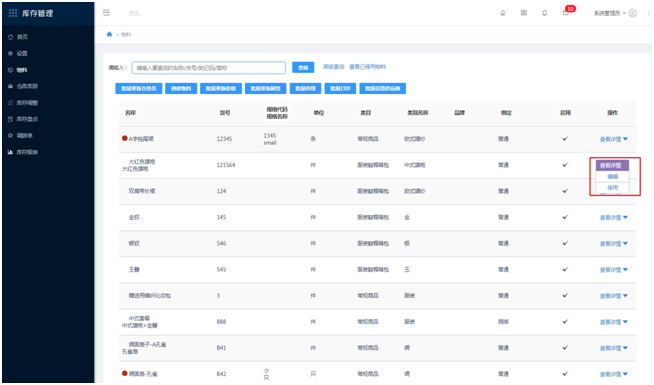Click the 批量设置供应商 button
The width and height of the screenshot is (654, 385).
[382, 88]
